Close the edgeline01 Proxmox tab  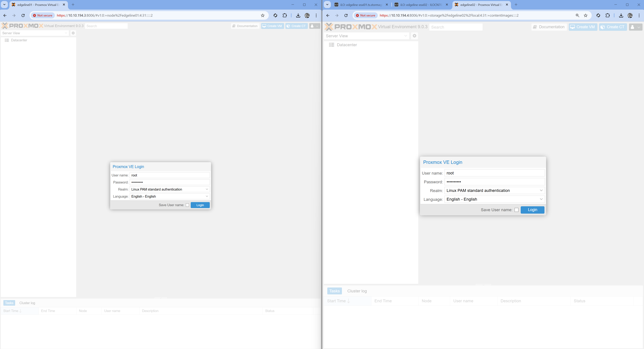[64, 5]
